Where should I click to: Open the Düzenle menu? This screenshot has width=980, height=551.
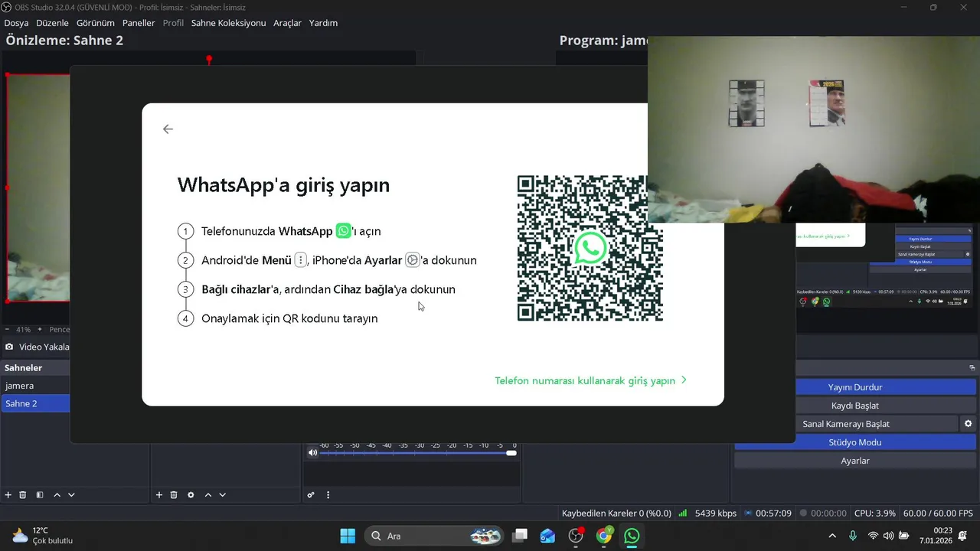(x=52, y=23)
